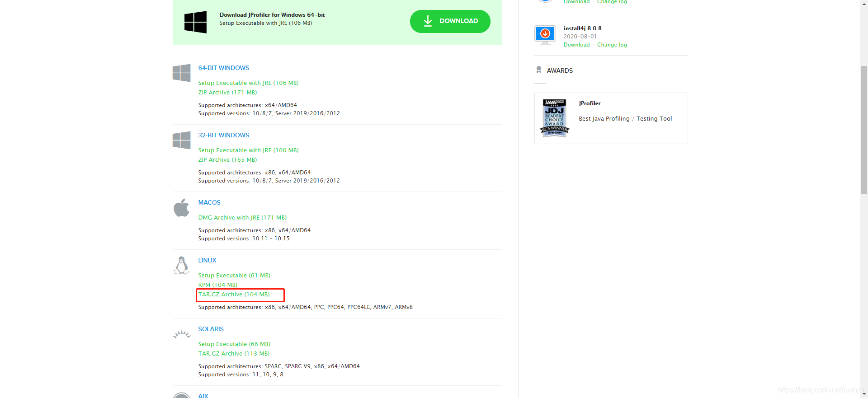Click the Linux penguin icon
This screenshot has width=868, height=398.
181,266
